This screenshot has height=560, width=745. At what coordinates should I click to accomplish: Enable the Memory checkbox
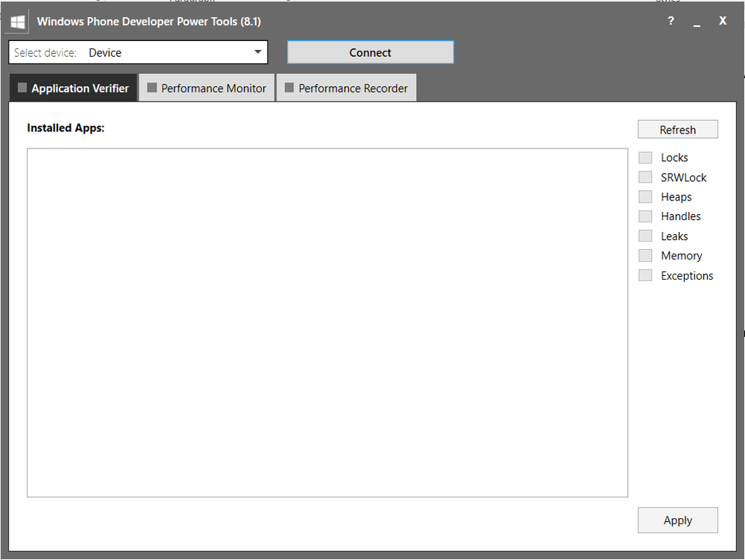[645, 256]
